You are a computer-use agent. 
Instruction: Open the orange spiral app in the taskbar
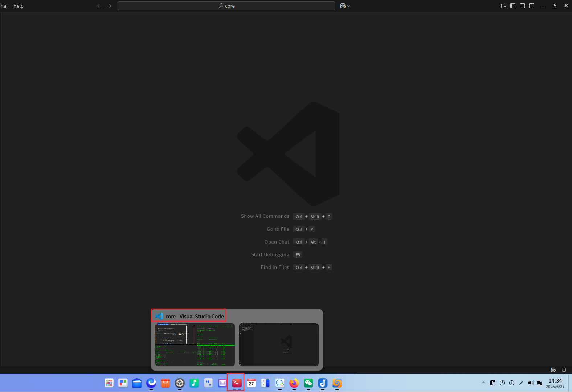[337, 383]
